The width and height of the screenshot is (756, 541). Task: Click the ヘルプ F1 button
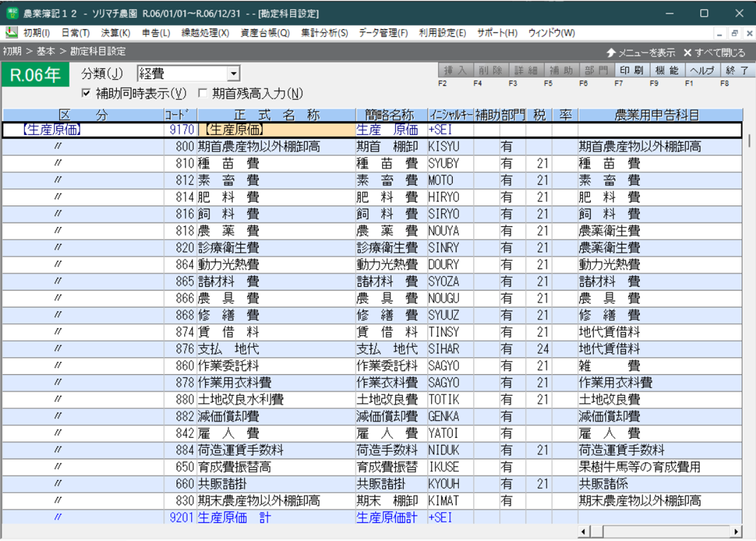coord(703,71)
